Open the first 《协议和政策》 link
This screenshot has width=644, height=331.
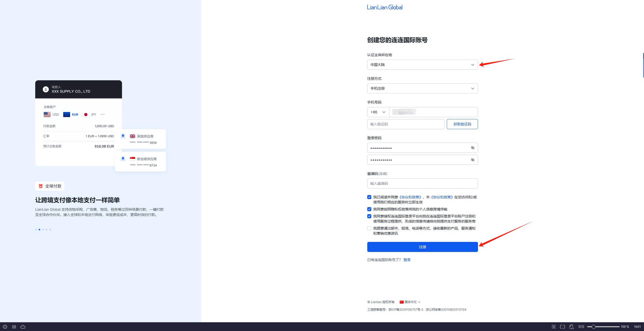(x=410, y=197)
